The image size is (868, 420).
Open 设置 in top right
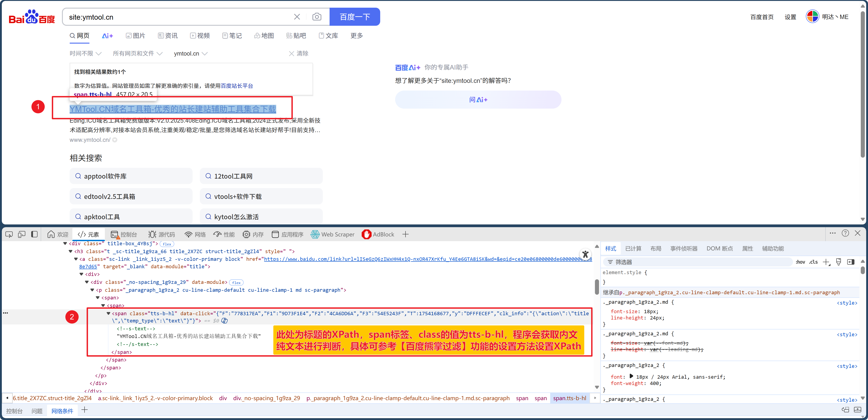pyautogui.click(x=790, y=17)
